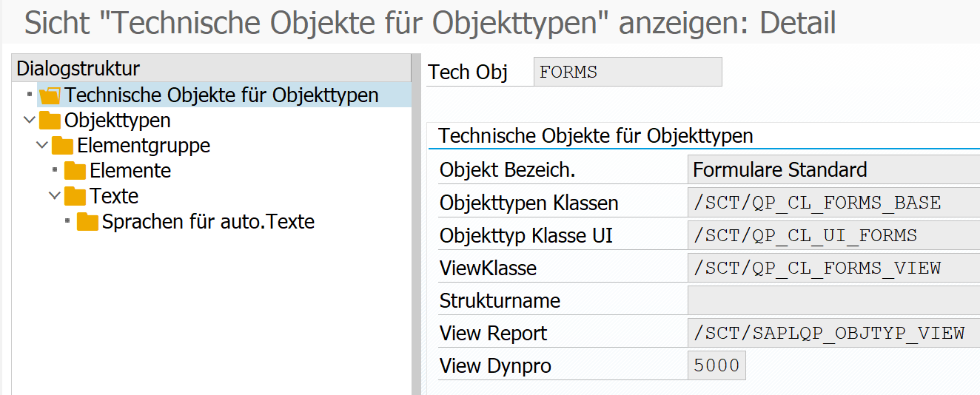Click the View Report label
Screen dimensions: 980x395
coord(493,334)
